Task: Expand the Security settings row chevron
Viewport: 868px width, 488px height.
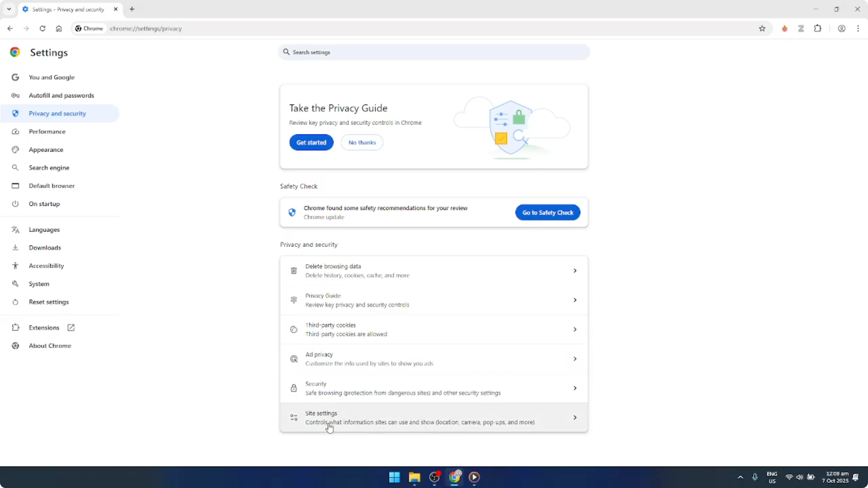Action: tap(575, 388)
